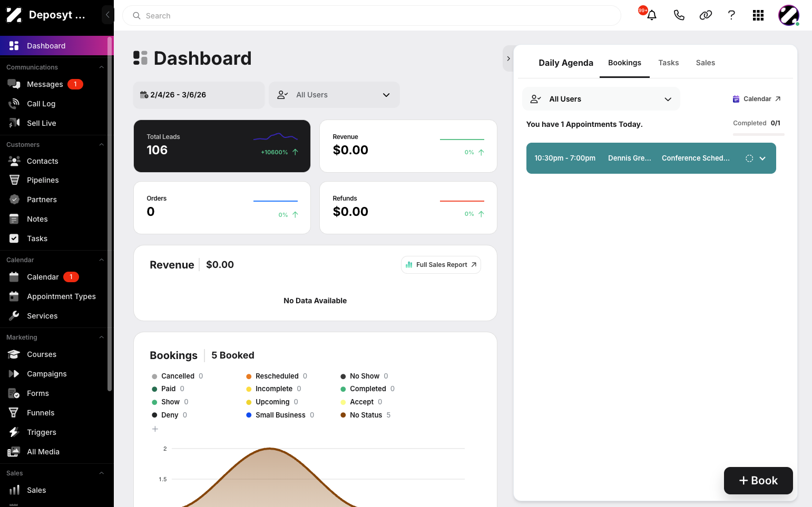
Task: Collapse sidebar with the arrow button
Action: [x=107, y=15]
